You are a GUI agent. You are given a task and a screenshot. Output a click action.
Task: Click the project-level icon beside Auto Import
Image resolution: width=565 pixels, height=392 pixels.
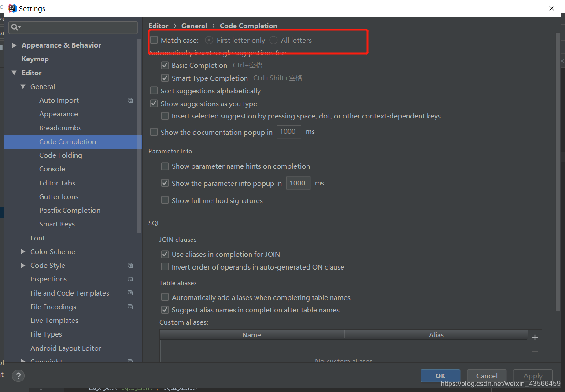tap(130, 100)
